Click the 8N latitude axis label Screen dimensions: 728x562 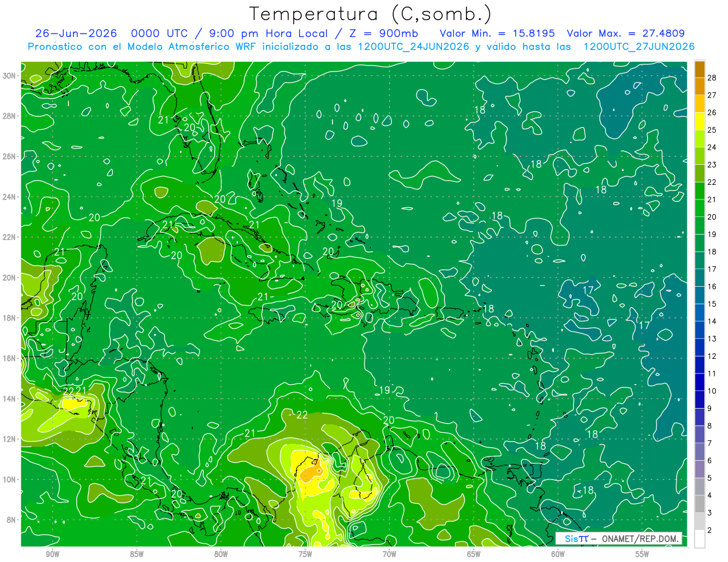point(12,520)
